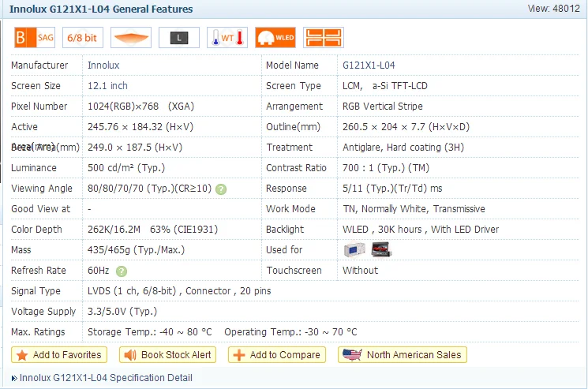Click the '260.5 × 204 × 7.7' outline value

(x=406, y=127)
